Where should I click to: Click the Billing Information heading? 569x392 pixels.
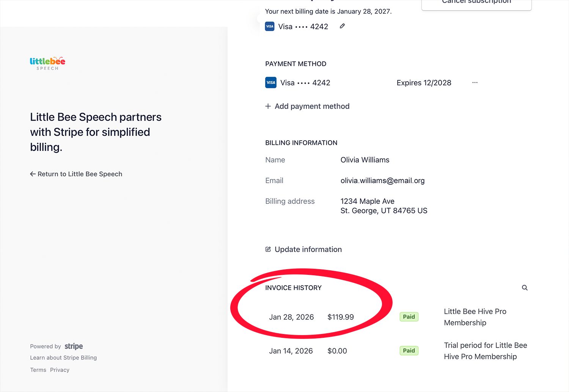(x=301, y=143)
